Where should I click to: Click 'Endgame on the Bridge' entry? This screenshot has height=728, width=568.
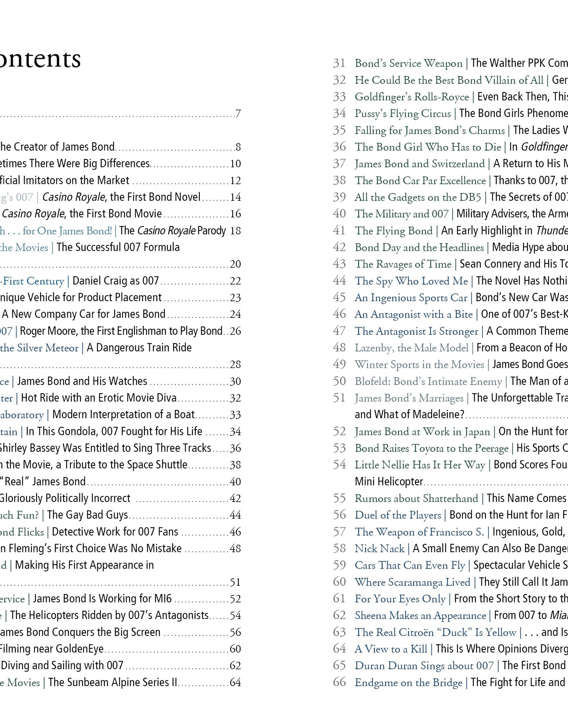pyautogui.click(x=408, y=683)
